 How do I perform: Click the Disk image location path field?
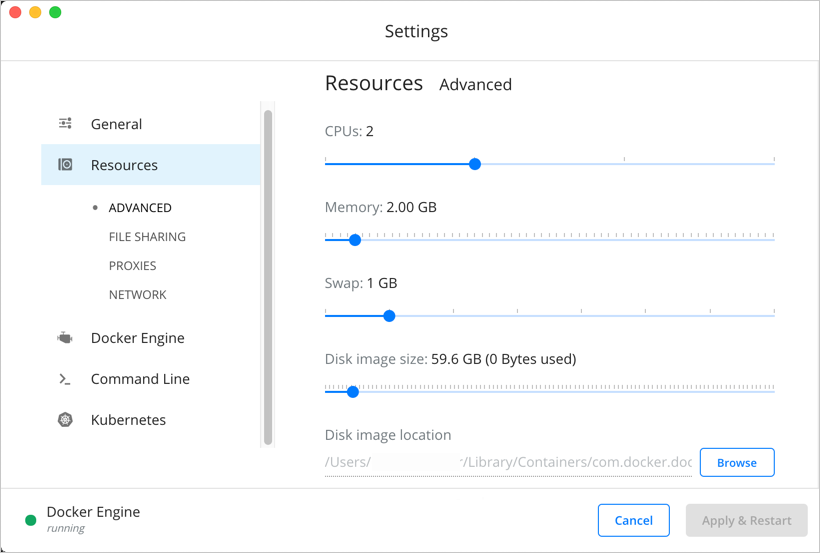(x=508, y=462)
